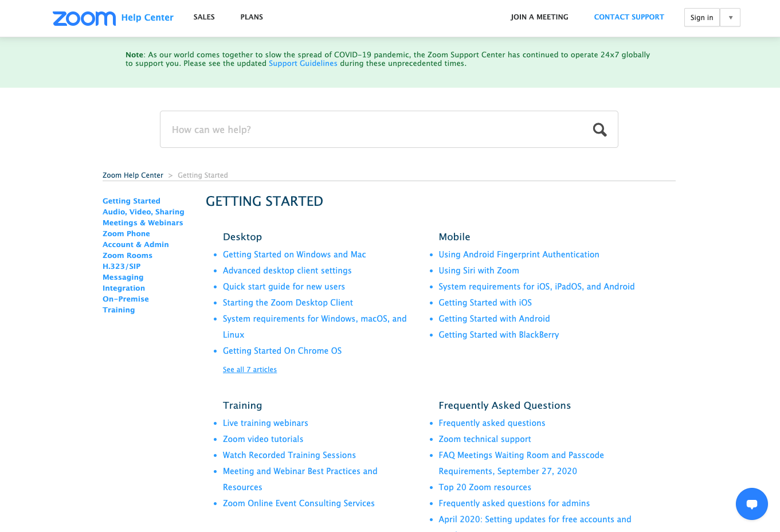Screen dimensions: 780x532
Task: Open the PLANS menu item
Action: click(252, 17)
